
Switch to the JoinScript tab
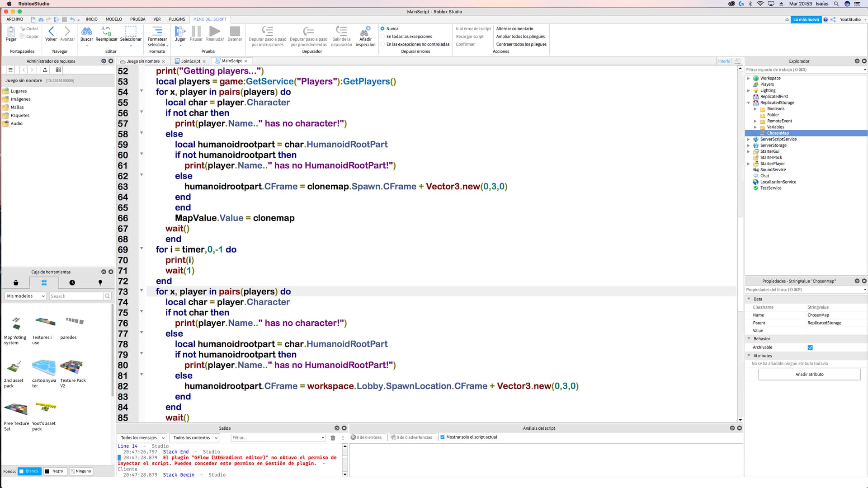click(190, 61)
